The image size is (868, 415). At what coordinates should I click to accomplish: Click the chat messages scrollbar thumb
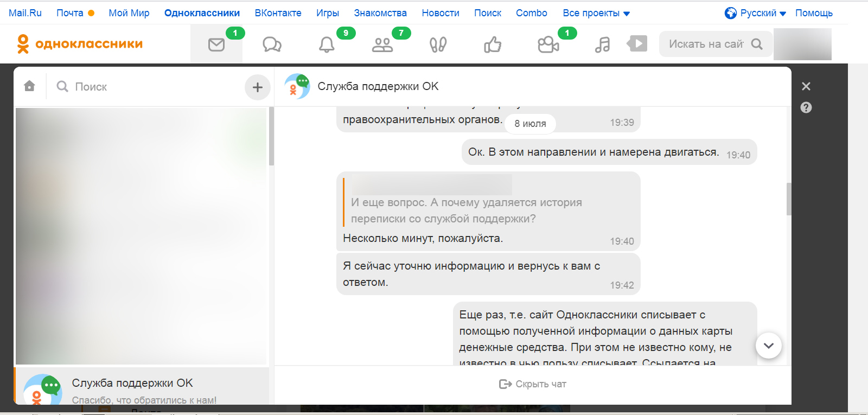pos(789,199)
